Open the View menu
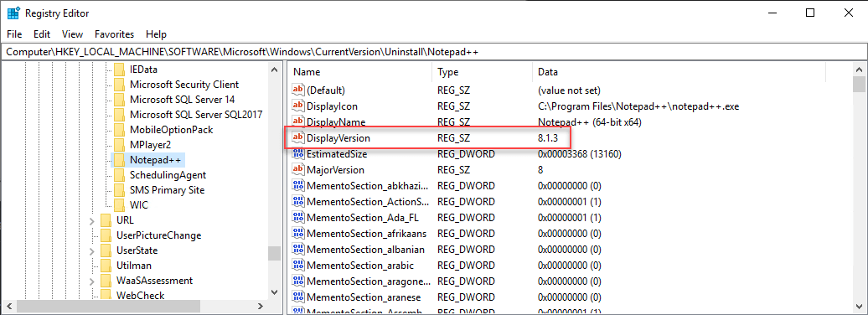 (73, 34)
